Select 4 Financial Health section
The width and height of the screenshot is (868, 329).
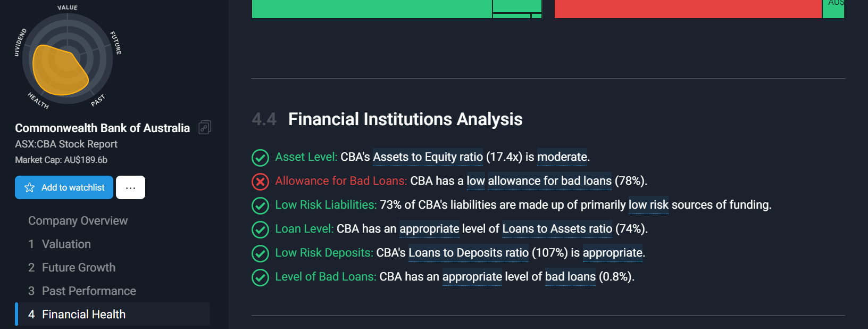[113, 314]
